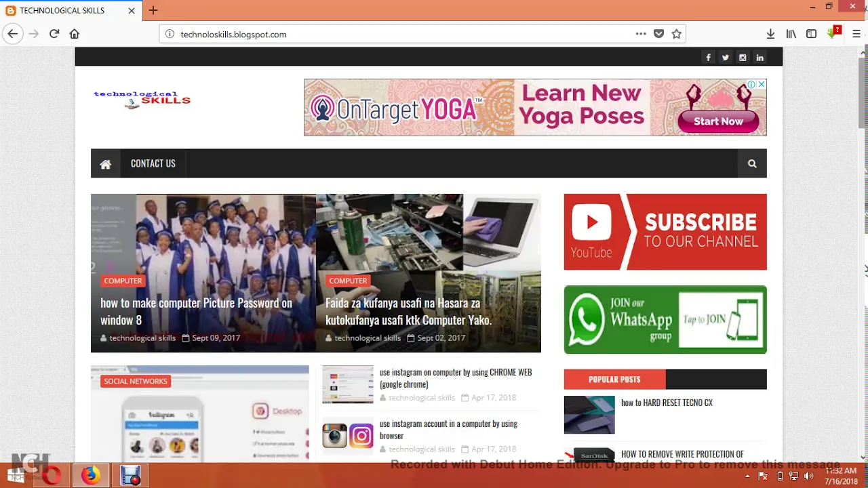
Task: Reload the page with the refresh icon
Action: (x=54, y=34)
